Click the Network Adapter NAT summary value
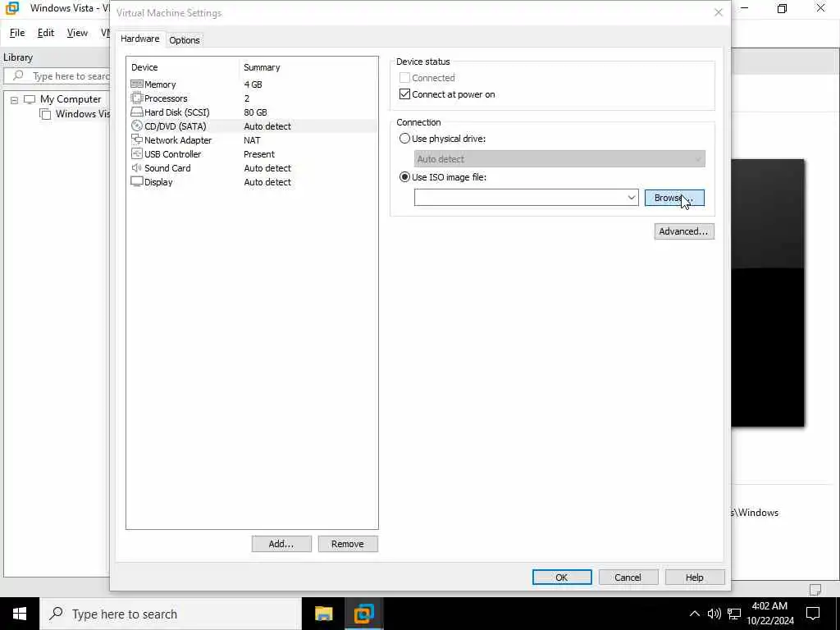The height and width of the screenshot is (630, 840). click(252, 139)
